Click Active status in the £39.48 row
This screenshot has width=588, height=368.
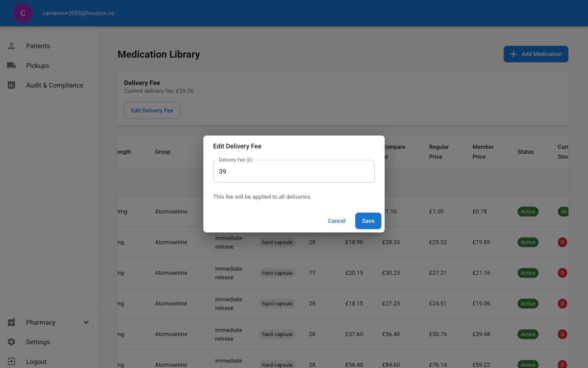[528, 334]
